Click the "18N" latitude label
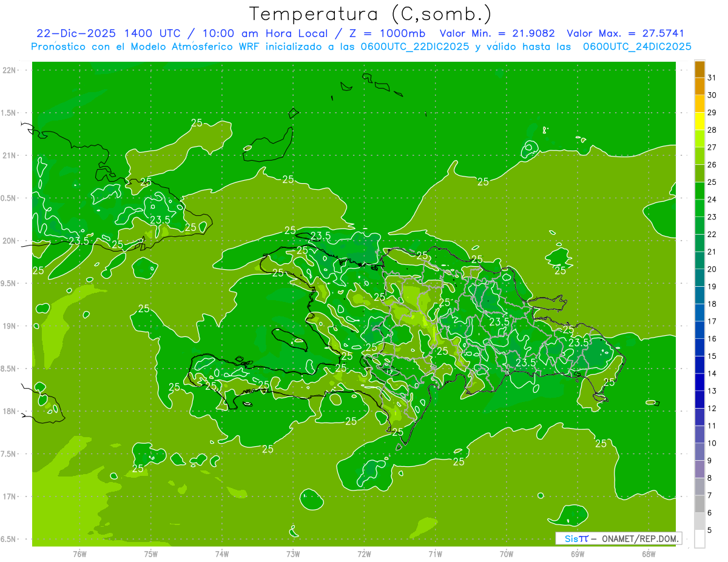 point(9,411)
